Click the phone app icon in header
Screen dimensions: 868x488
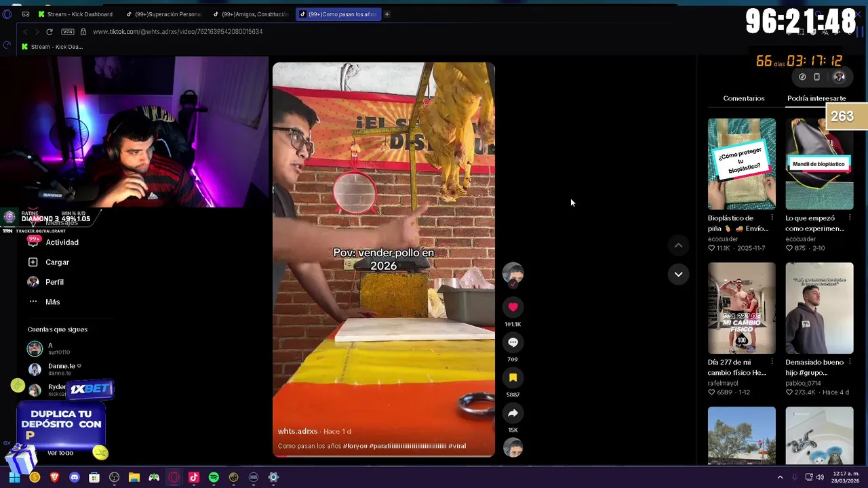pos(817,77)
